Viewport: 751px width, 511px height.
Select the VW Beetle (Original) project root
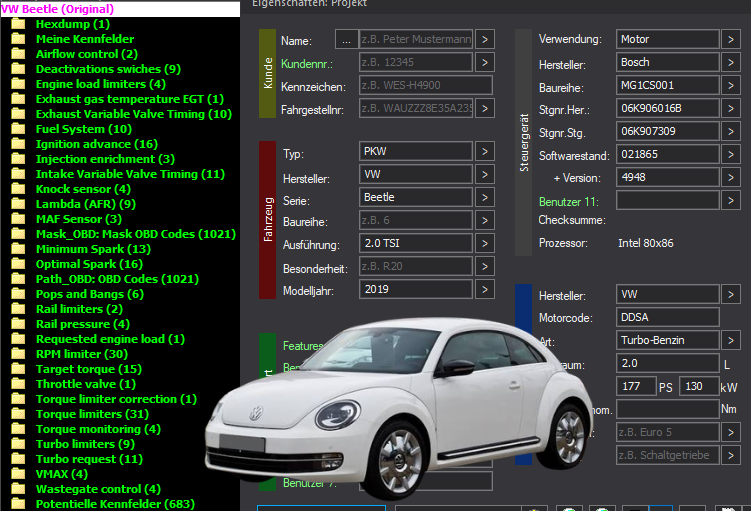[120, 9]
